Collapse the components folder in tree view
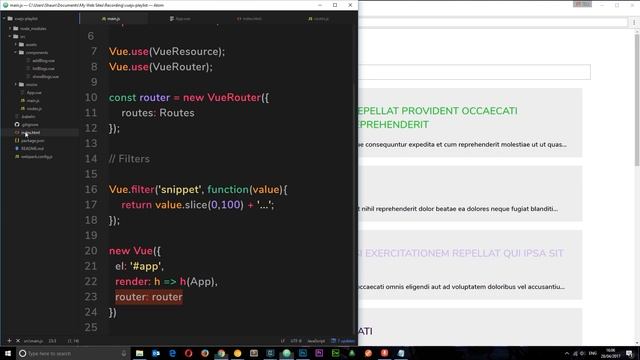Viewport: 640px width, 360px height. pos(16,53)
